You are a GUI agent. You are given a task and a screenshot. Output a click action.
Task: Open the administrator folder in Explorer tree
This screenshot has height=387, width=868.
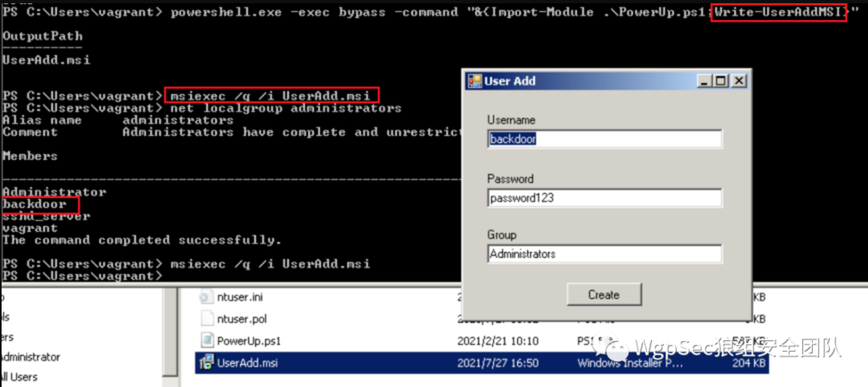click(x=31, y=357)
